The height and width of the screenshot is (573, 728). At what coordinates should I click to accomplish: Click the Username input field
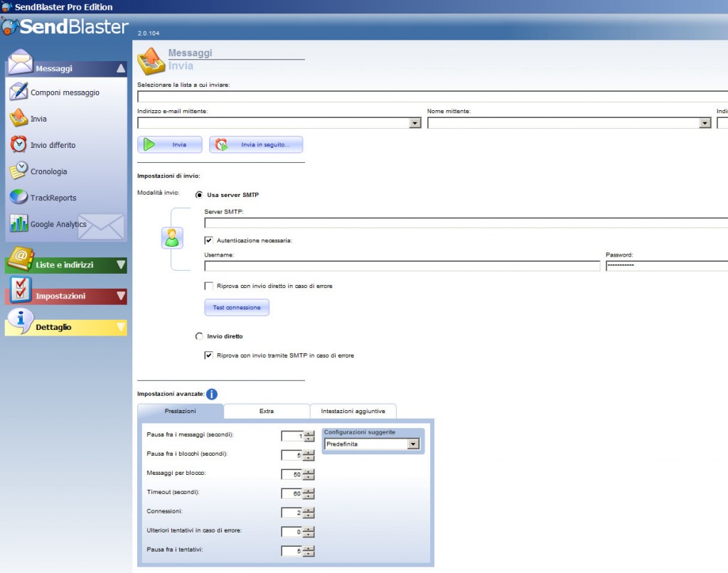pos(402,266)
